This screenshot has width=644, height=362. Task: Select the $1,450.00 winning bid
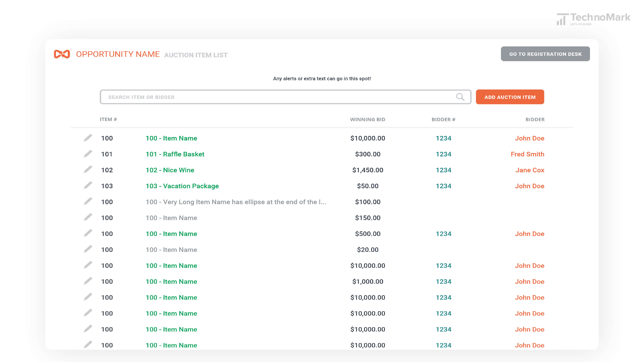coord(368,170)
